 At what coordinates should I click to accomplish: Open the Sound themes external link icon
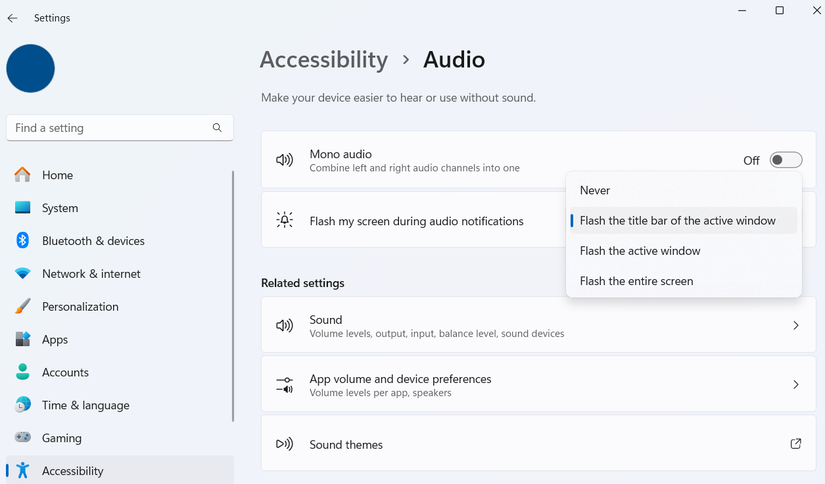tap(796, 444)
